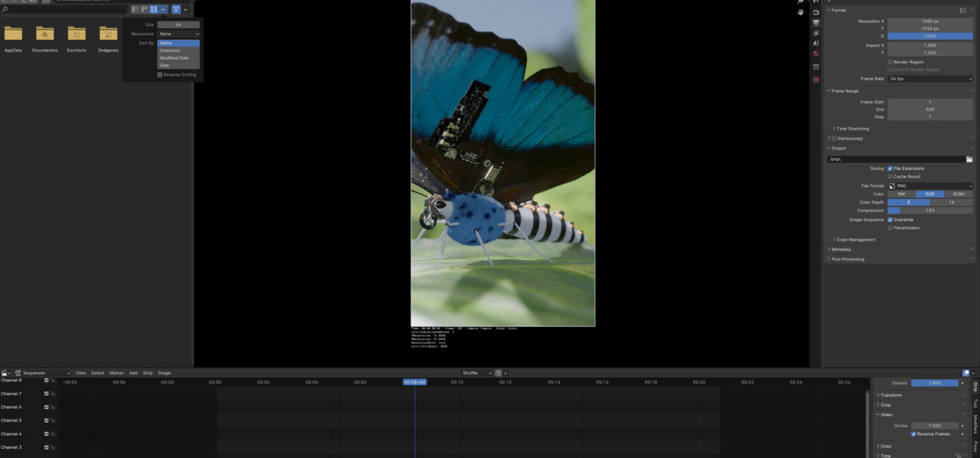This screenshot has height=458, width=980.
Task: Click strip Opacity slider
Action: click(935, 383)
